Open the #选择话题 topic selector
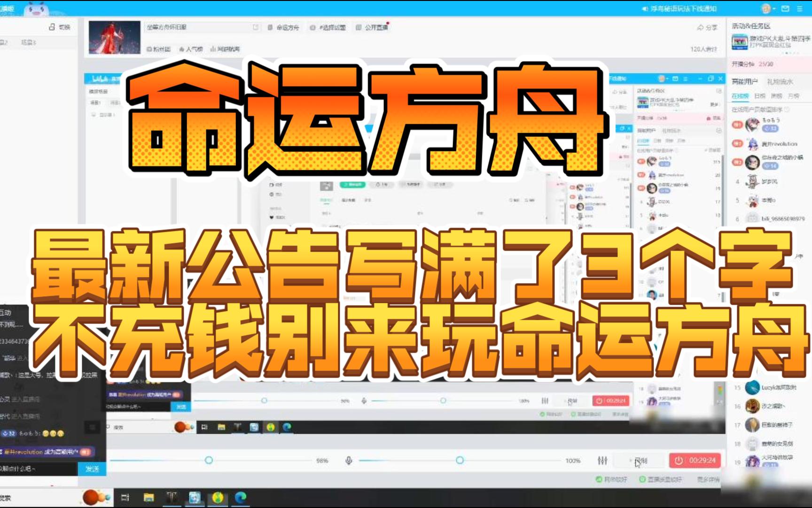The image size is (812, 508). [328, 28]
